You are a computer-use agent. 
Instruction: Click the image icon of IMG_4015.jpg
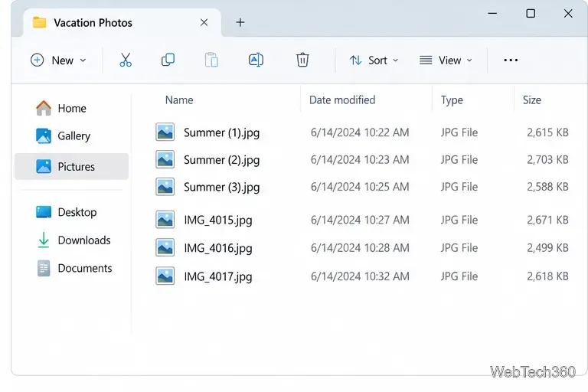[165, 220]
